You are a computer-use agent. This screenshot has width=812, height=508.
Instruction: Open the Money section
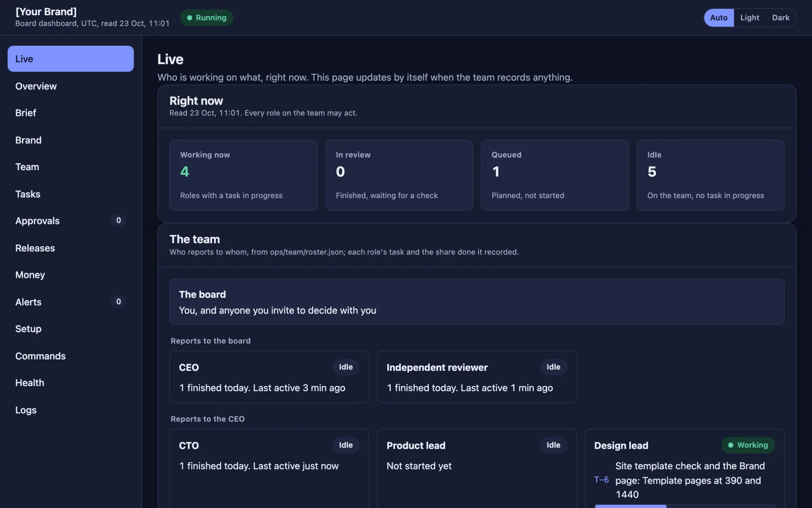pos(71,275)
